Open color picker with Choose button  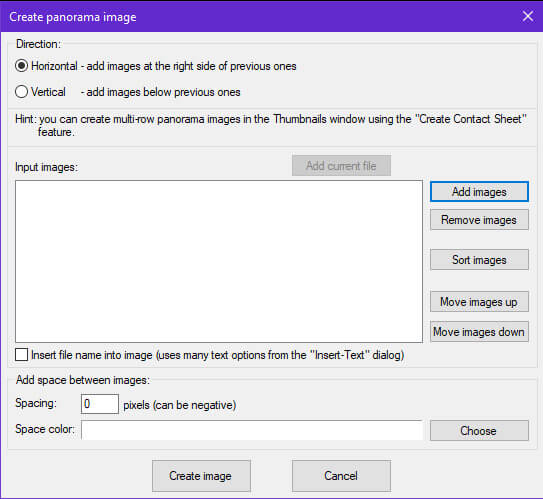coord(479,430)
